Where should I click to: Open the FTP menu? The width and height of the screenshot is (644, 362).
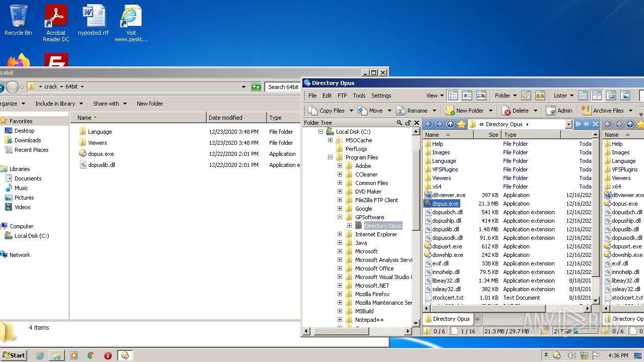pyautogui.click(x=342, y=96)
